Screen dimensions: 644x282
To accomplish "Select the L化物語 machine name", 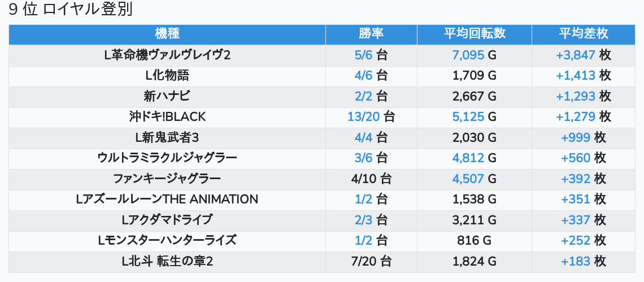I will coord(167,75).
